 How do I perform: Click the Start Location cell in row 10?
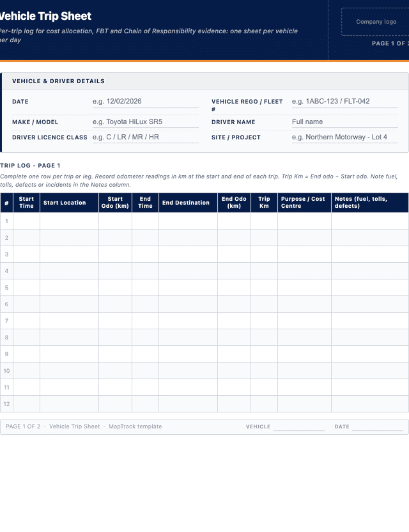click(69, 370)
